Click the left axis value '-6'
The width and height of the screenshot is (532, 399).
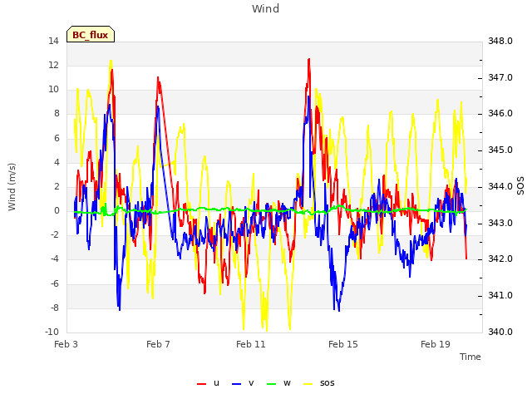55,283
